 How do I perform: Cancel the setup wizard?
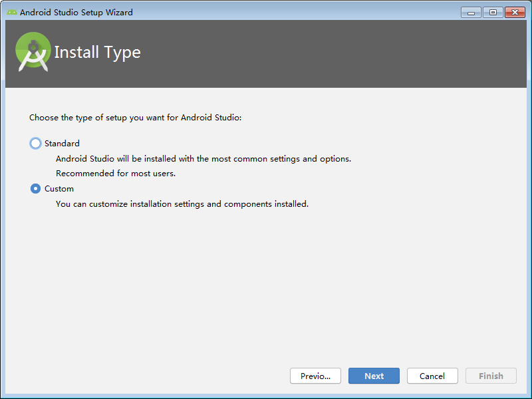(x=432, y=376)
